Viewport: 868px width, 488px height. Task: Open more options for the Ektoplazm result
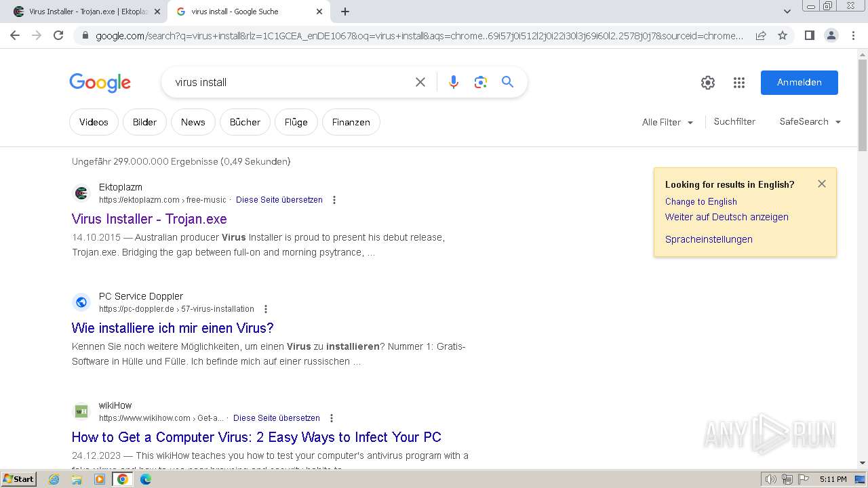point(334,200)
